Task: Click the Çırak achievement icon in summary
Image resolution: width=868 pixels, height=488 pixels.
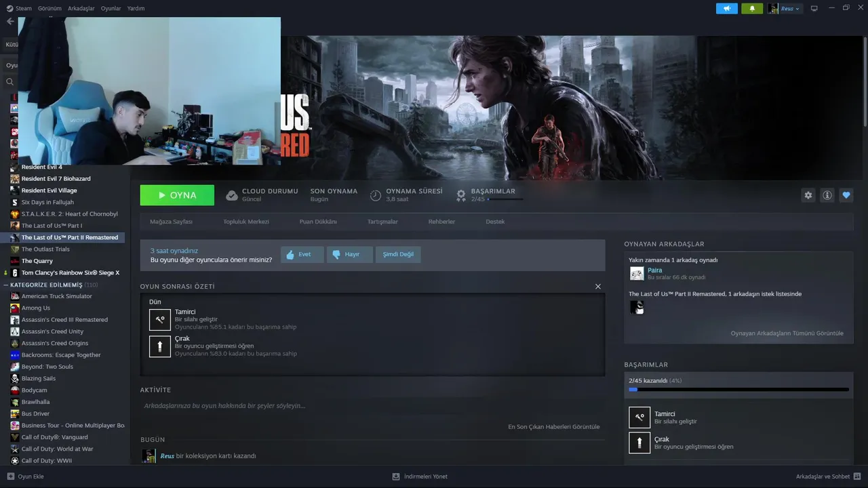Action: [160, 346]
